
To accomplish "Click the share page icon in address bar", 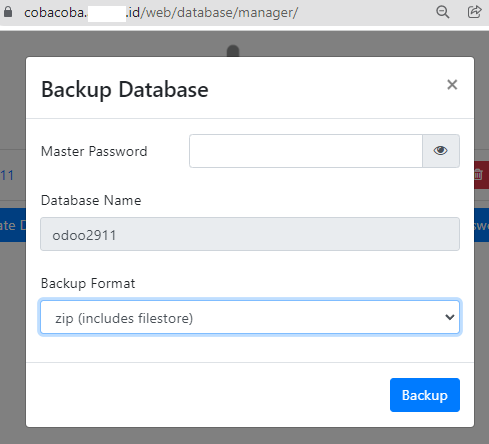I will click(474, 12).
